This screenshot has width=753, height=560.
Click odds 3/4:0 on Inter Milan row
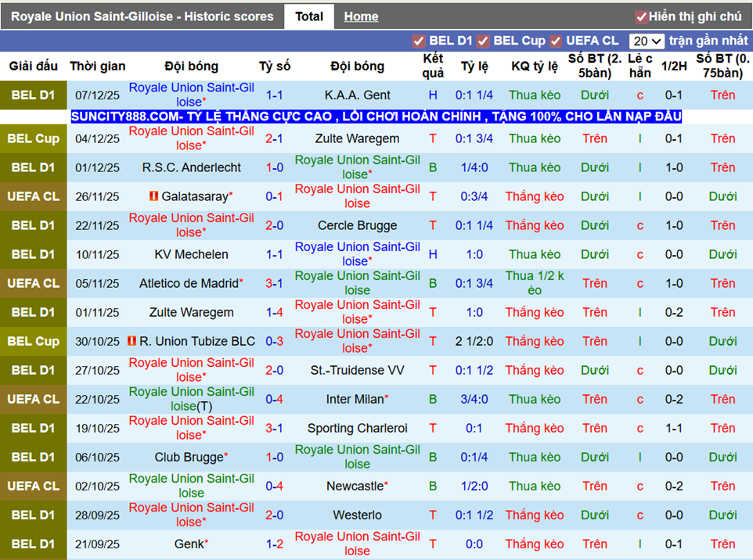474,399
